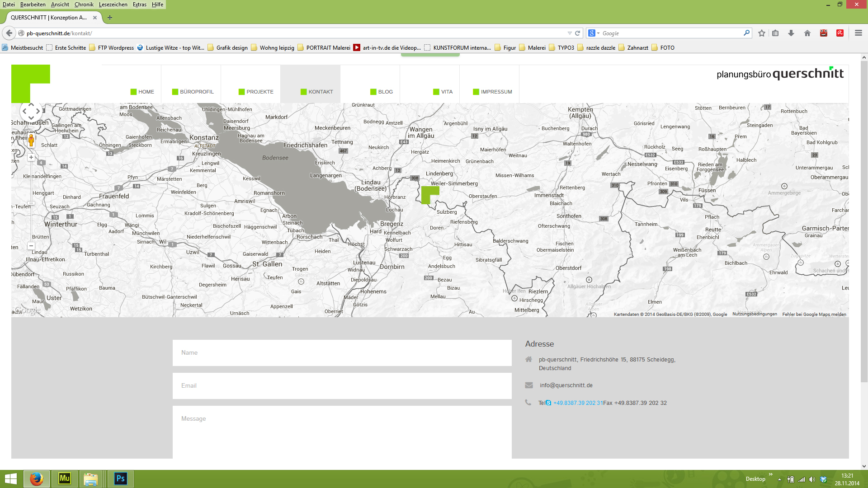The width and height of the screenshot is (868, 488).
Task: Launch Photoshop from the taskbar
Action: 120,479
